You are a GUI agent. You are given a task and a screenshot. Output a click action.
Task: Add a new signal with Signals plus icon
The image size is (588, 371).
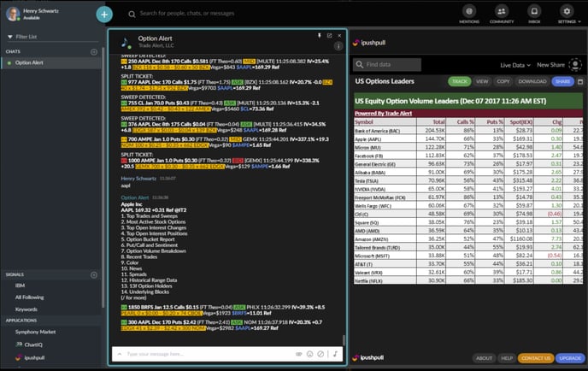click(x=94, y=275)
